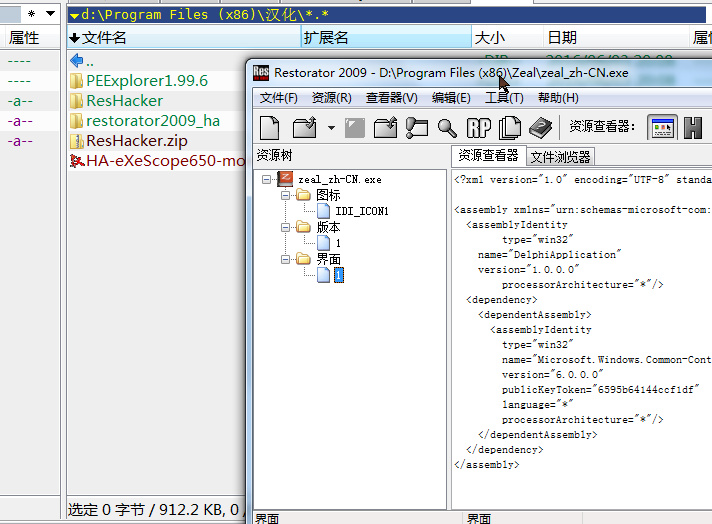Click the folder browse tool icon
Screen dimensions: 712x524
click(x=417, y=128)
